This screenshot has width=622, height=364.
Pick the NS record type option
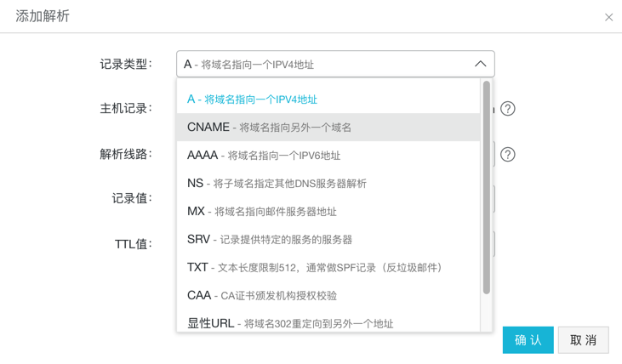(x=277, y=184)
